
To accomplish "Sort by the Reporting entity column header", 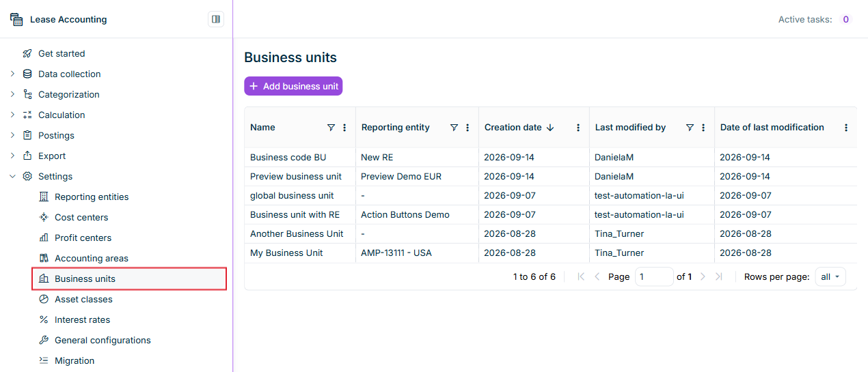I will pos(396,128).
